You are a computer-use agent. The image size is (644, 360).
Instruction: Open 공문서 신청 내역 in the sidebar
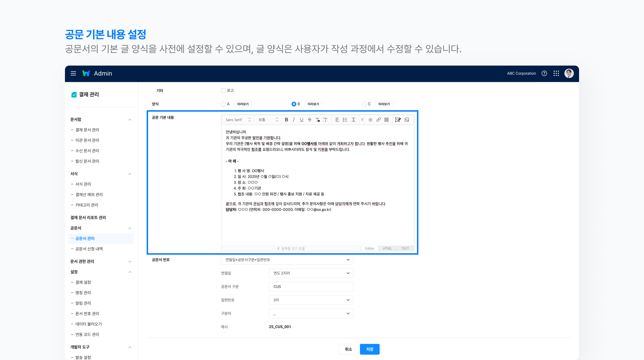coord(89,249)
